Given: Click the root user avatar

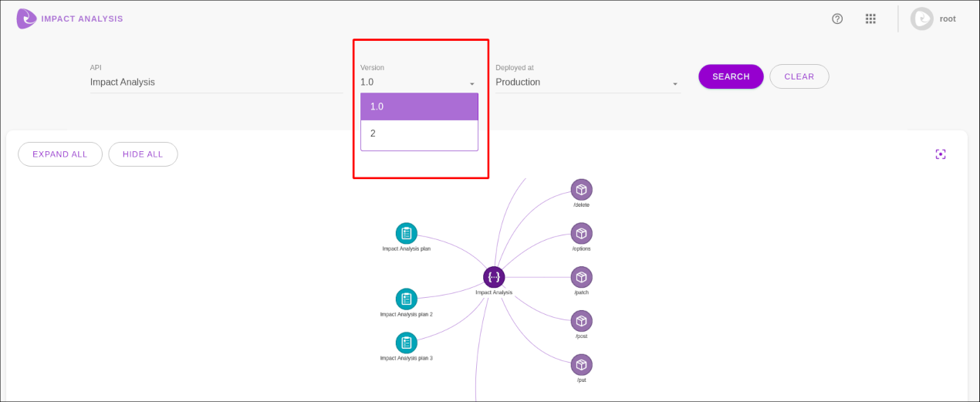Looking at the screenshot, I should coord(921,19).
